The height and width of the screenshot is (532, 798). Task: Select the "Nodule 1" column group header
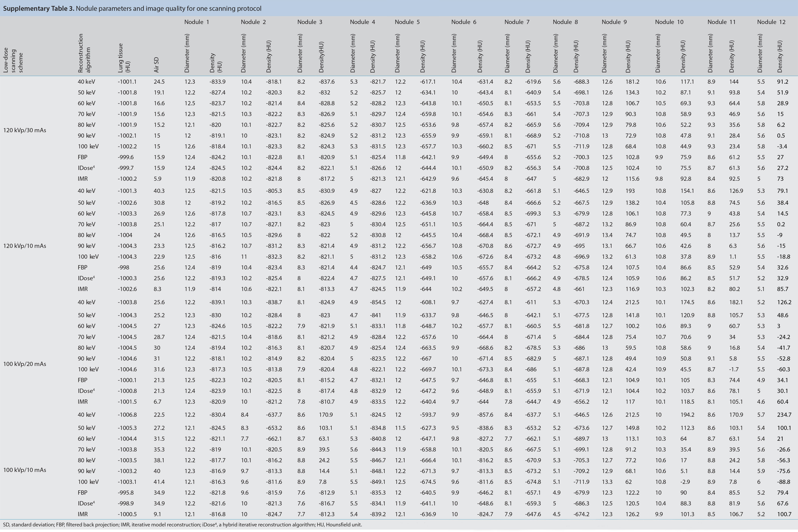pyautogui.click(x=197, y=22)
